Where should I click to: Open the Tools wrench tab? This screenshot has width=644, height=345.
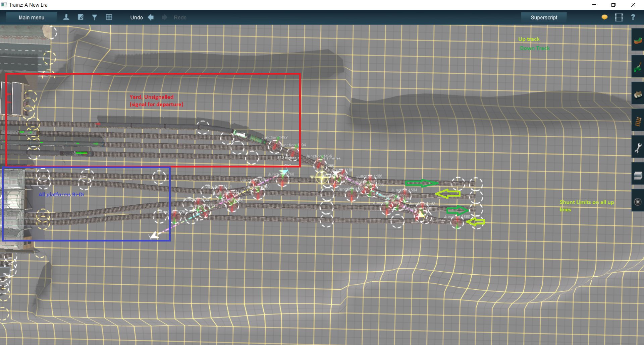(x=638, y=147)
